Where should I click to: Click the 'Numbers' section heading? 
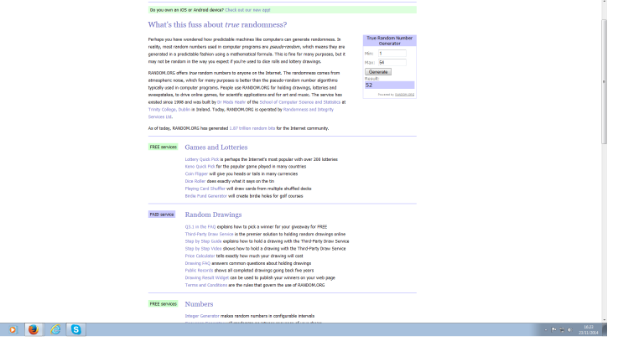(x=199, y=304)
